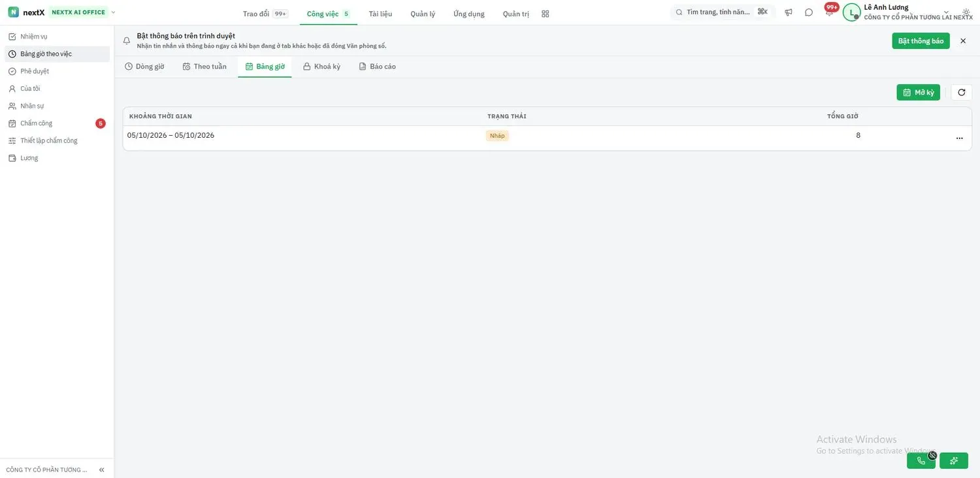Screen dimensions: 980x478
Task: Click the period 05/10/2026 – 05/10/2026
Action: (x=171, y=136)
